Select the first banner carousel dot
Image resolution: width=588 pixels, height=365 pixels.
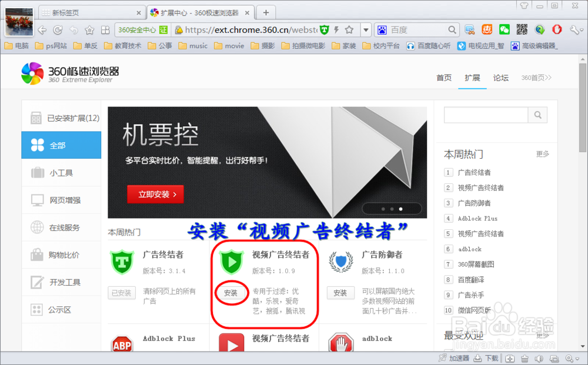[383, 209]
